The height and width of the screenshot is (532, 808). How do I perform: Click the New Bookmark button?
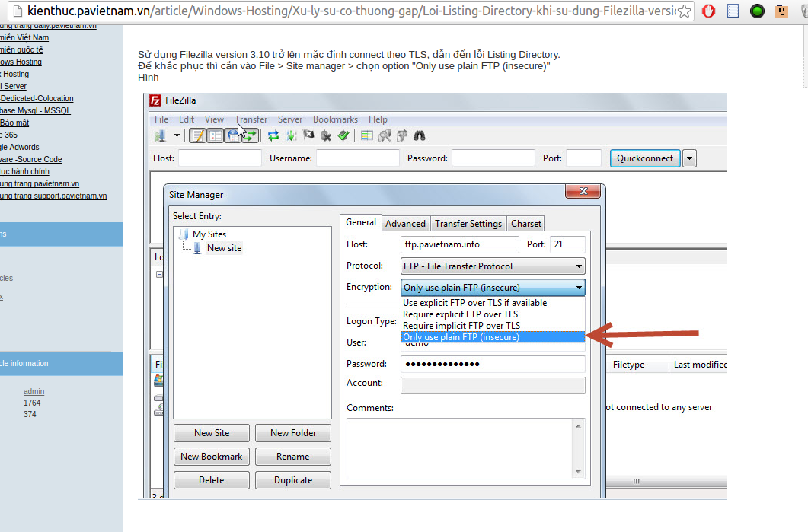pyautogui.click(x=212, y=457)
